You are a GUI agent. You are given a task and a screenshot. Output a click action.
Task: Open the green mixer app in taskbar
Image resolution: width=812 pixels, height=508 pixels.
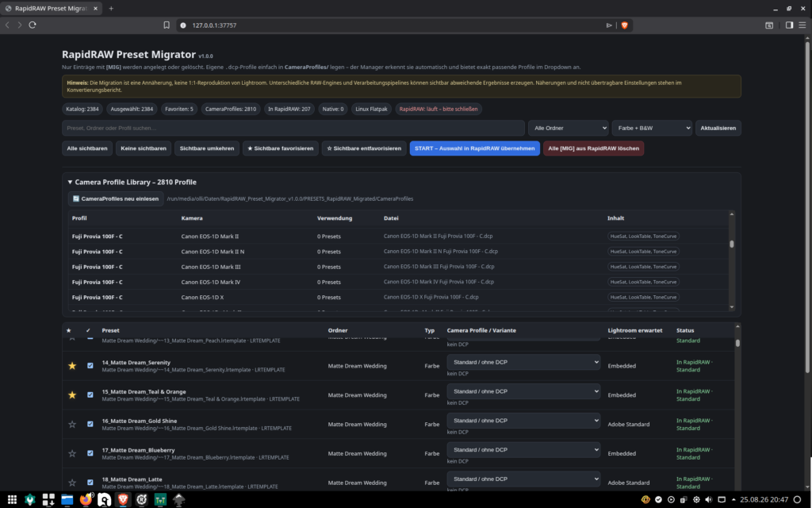coord(160,500)
